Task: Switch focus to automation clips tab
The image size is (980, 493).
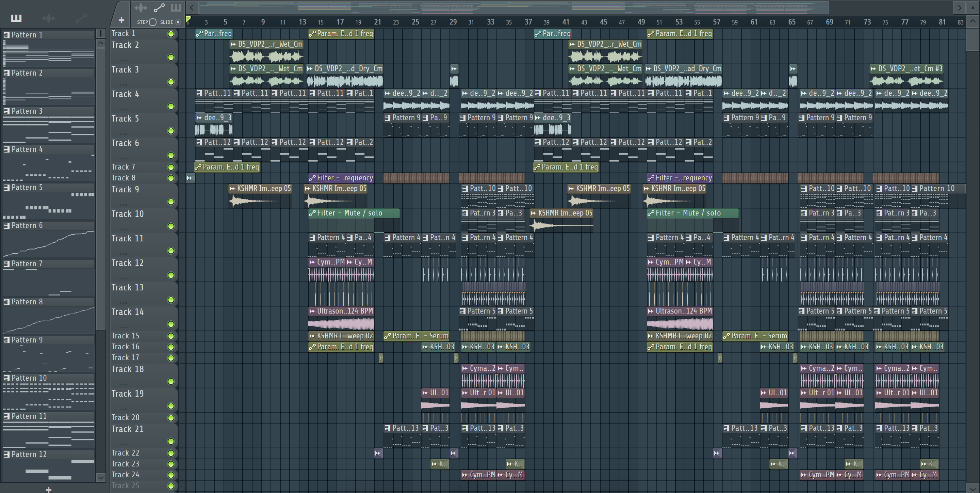Action: pyautogui.click(x=159, y=7)
